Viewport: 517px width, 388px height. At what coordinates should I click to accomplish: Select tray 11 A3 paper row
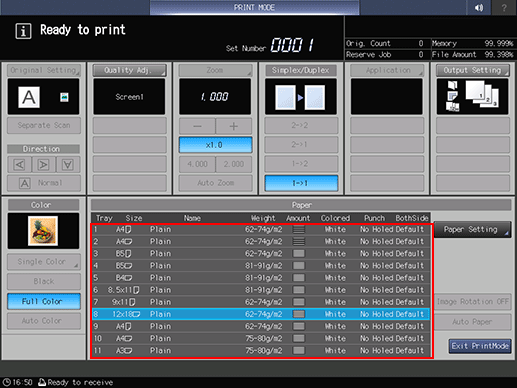261,350
